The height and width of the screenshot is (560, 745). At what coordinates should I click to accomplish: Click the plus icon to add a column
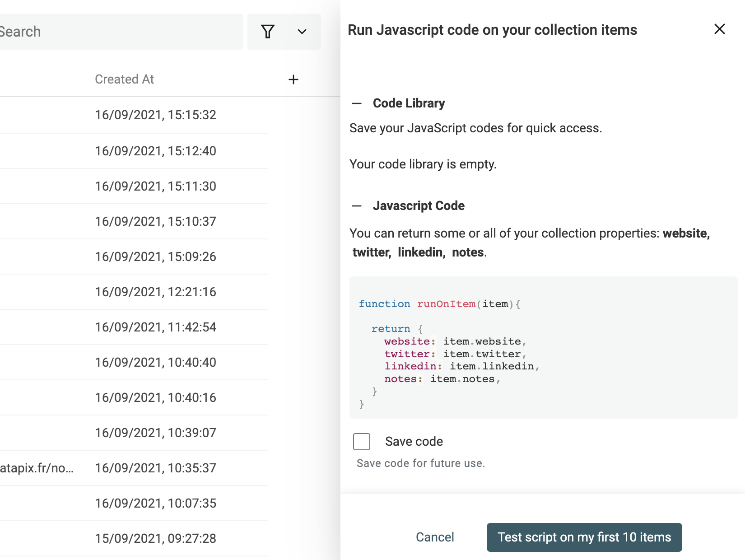[293, 79]
